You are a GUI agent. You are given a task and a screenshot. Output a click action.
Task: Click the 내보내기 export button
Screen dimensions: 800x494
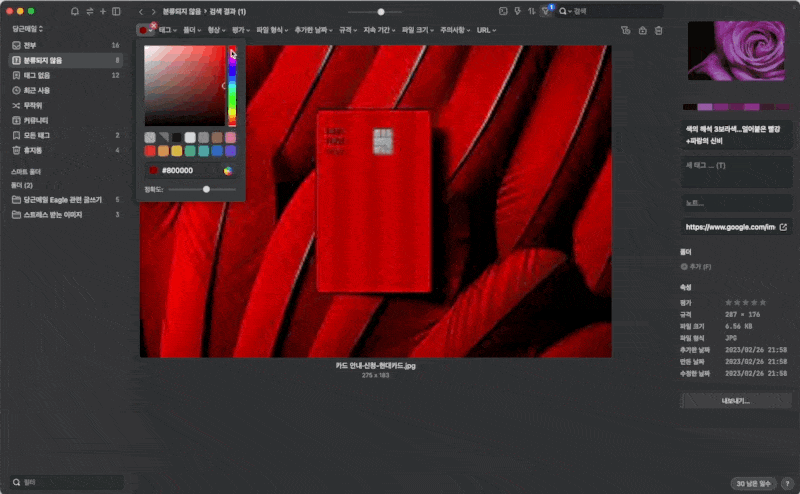pyautogui.click(x=736, y=401)
